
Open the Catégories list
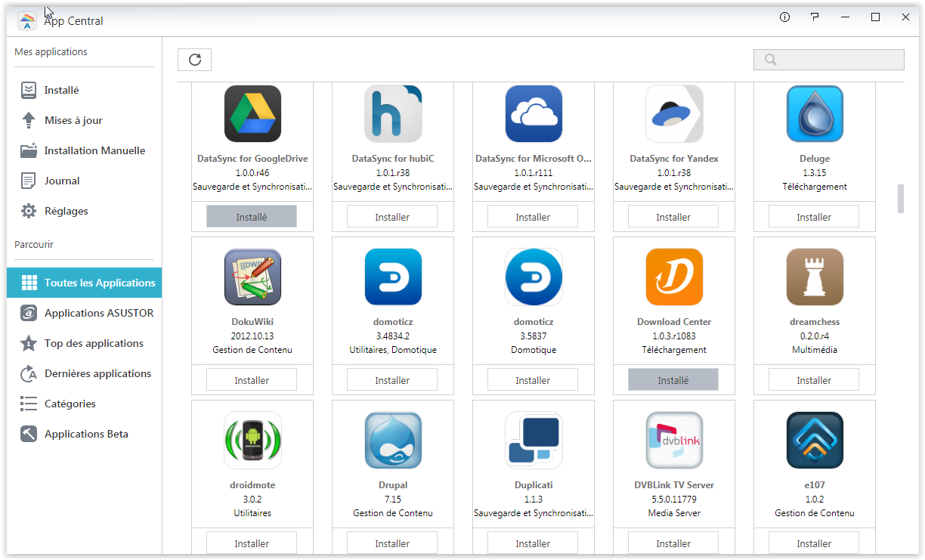[84, 404]
